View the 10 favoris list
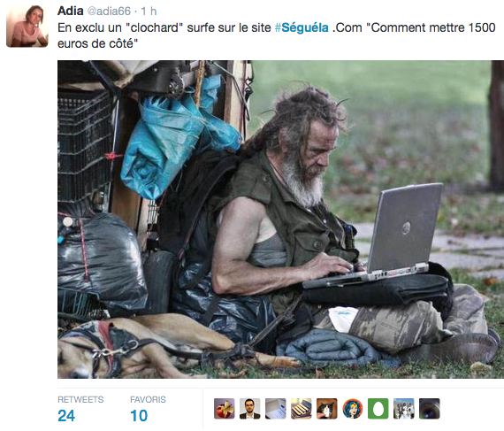 pos(139,416)
